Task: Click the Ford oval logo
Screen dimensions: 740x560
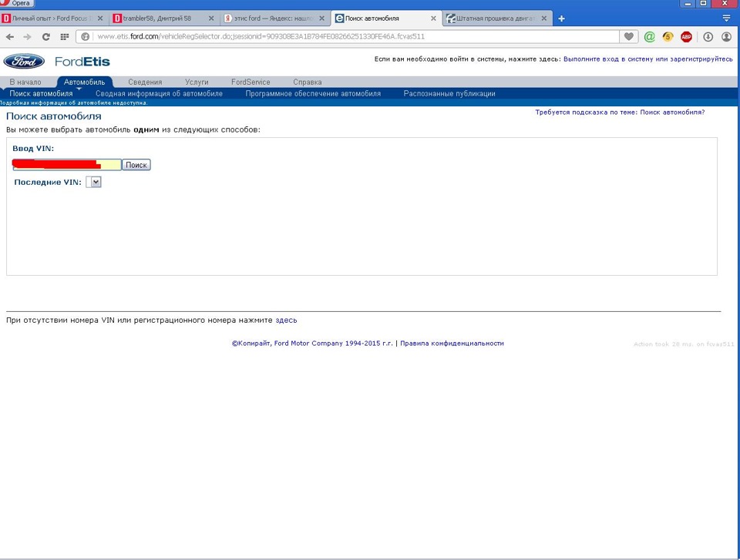Action: tap(24, 62)
